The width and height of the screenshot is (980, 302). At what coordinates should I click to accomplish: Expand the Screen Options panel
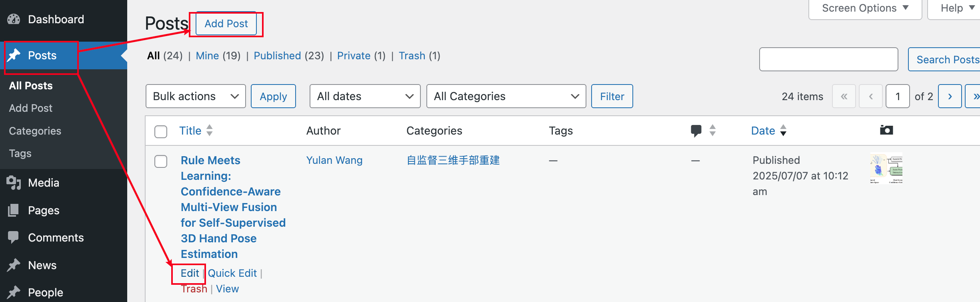[x=865, y=8]
